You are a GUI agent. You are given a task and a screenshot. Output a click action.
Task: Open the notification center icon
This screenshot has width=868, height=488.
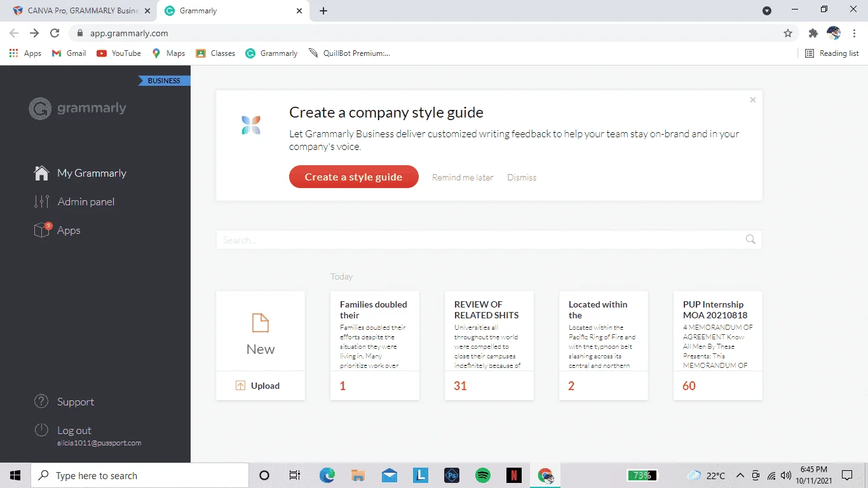tap(847, 475)
